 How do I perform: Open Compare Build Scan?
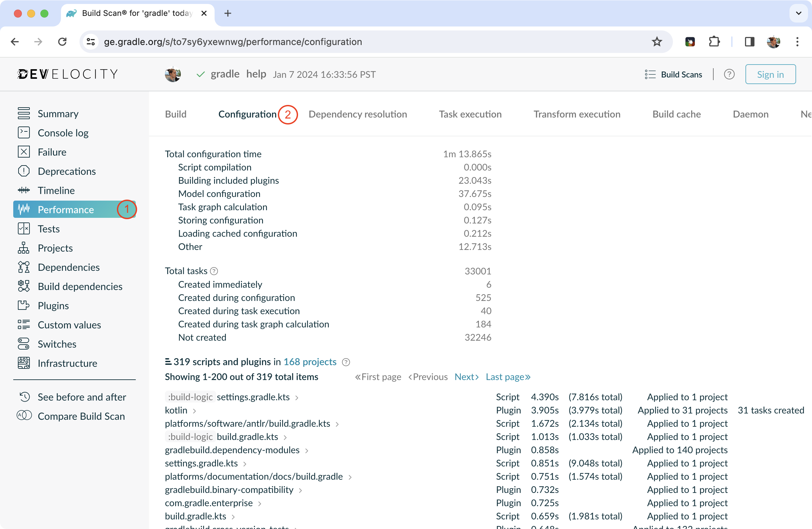tap(81, 416)
